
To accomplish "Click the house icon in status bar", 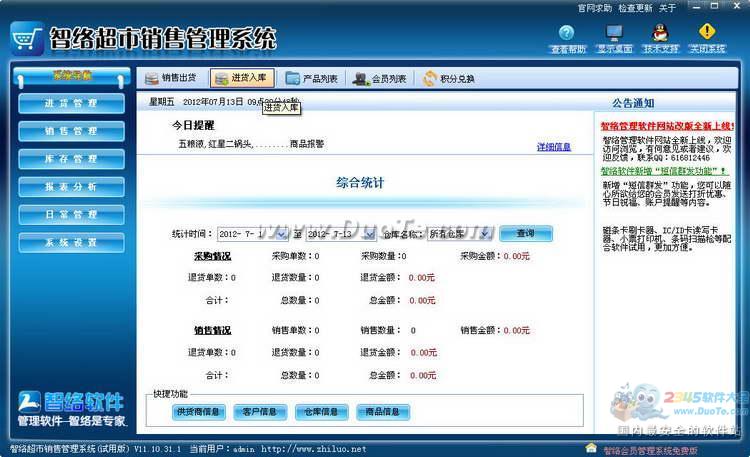I will [x=591, y=448].
